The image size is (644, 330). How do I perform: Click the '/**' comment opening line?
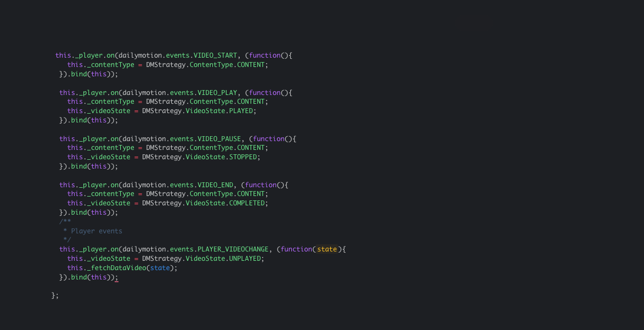coord(65,221)
